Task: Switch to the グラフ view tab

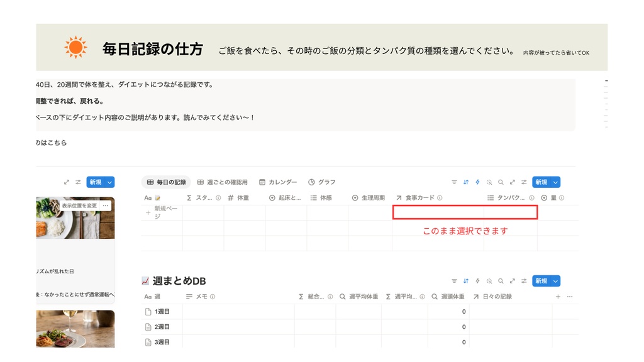Action: tap(321, 182)
